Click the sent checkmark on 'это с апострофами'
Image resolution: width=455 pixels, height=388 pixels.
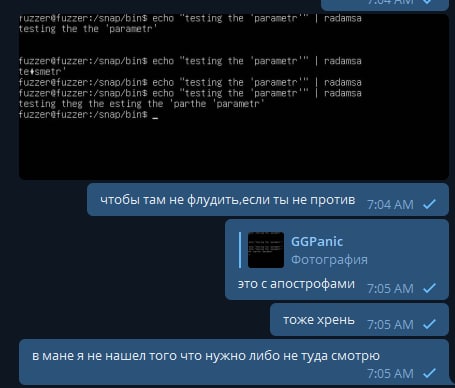429,288
